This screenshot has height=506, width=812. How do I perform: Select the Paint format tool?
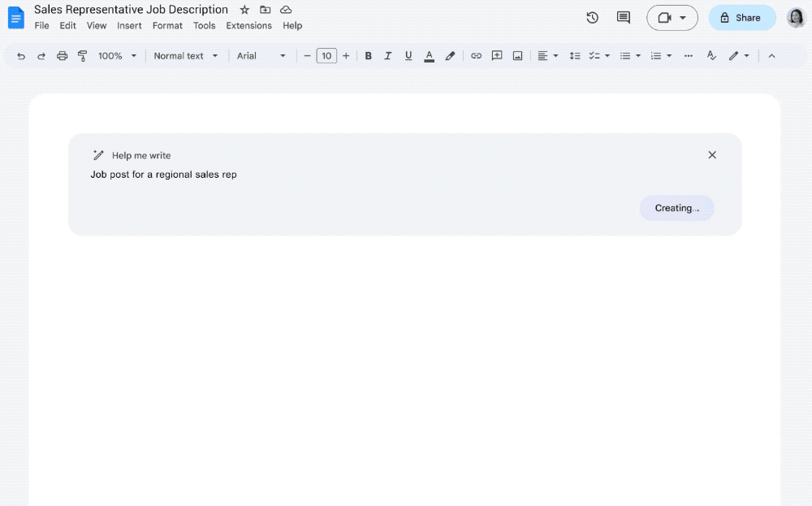tap(82, 56)
